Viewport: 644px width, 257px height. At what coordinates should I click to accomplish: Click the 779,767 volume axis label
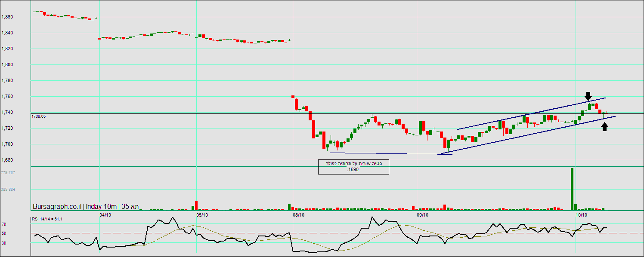coord(8,172)
